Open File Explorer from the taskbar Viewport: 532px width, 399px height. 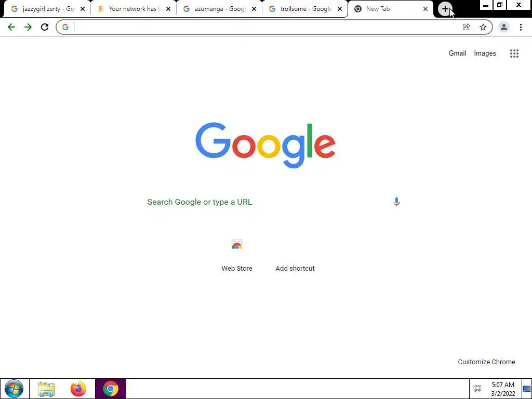(x=46, y=389)
